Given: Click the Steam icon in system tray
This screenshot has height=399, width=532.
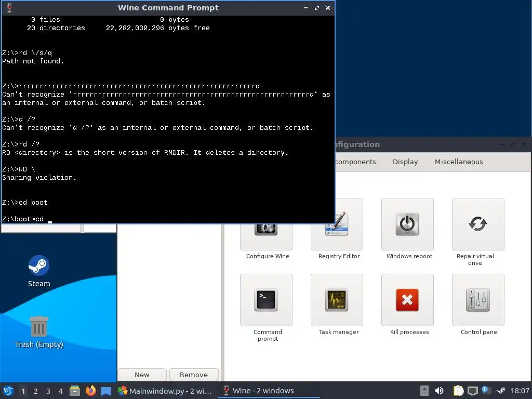Looking at the screenshot, I should click(501, 391).
